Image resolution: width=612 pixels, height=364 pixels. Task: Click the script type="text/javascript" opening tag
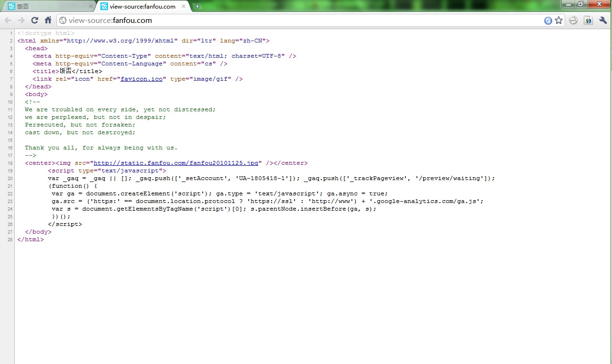[x=107, y=171]
